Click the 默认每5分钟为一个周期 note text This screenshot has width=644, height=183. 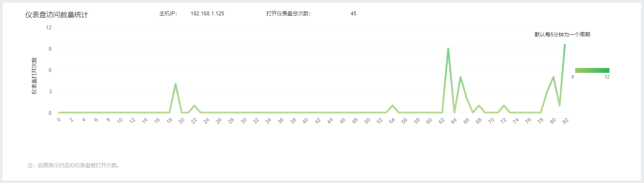pos(562,35)
